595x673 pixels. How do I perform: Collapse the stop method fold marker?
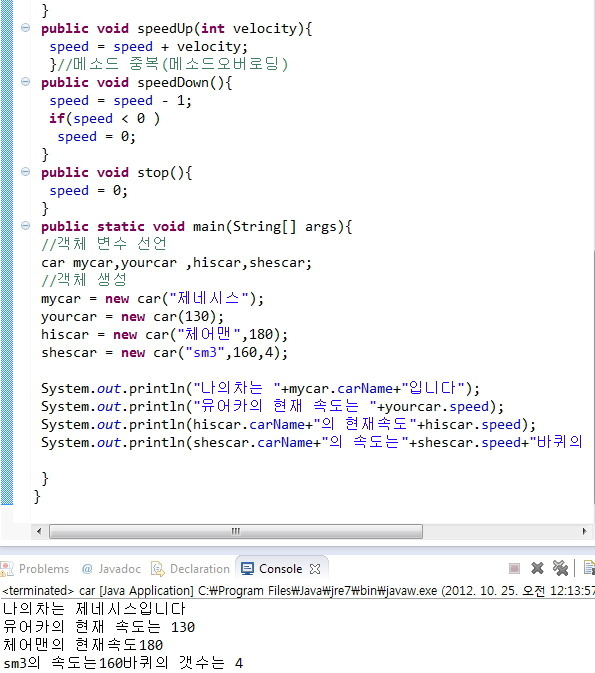(x=25, y=172)
